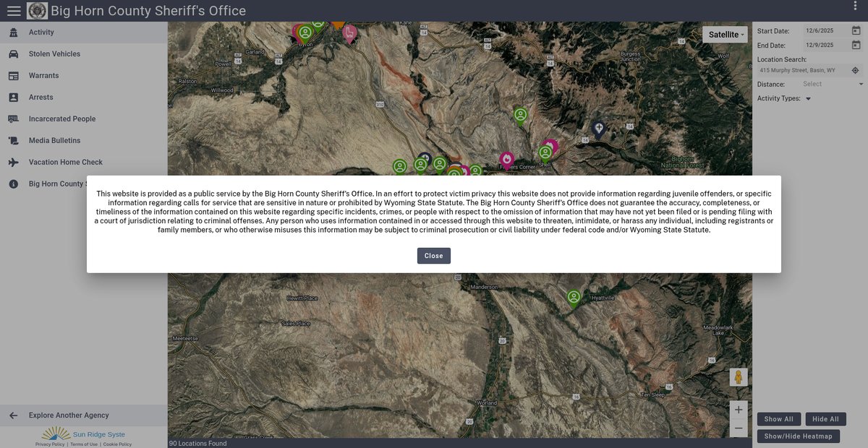The width and height of the screenshot is (868, 448).
Task: Click the Location Search address field
Action: point(802,71)
